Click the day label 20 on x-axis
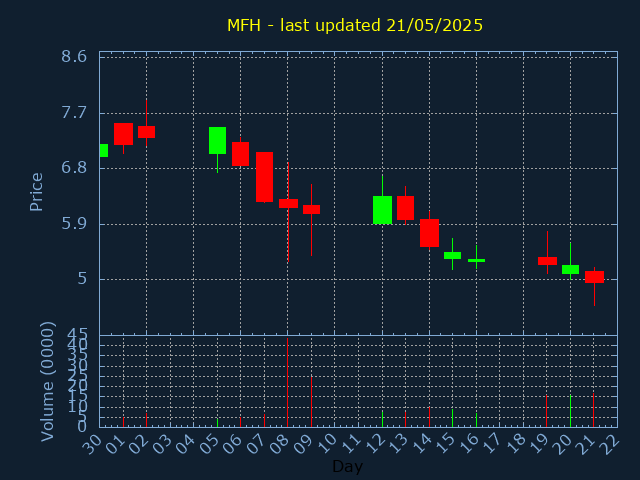640x480 pixels. pos(564,444)
